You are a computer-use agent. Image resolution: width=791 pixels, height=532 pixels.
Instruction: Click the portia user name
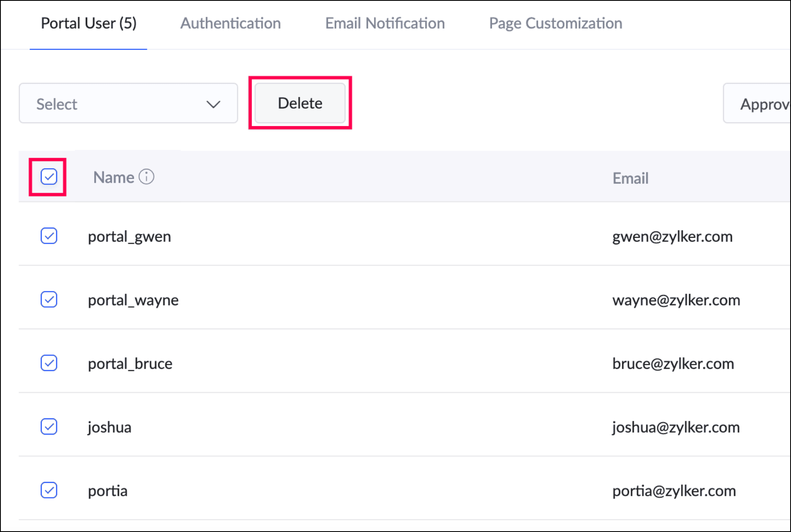[x=107, y=491]
